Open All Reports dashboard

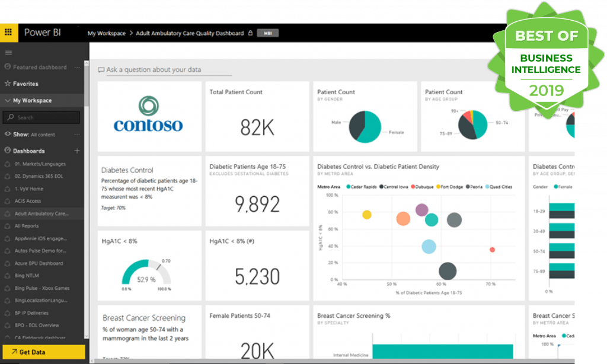[x=26, y=226]
